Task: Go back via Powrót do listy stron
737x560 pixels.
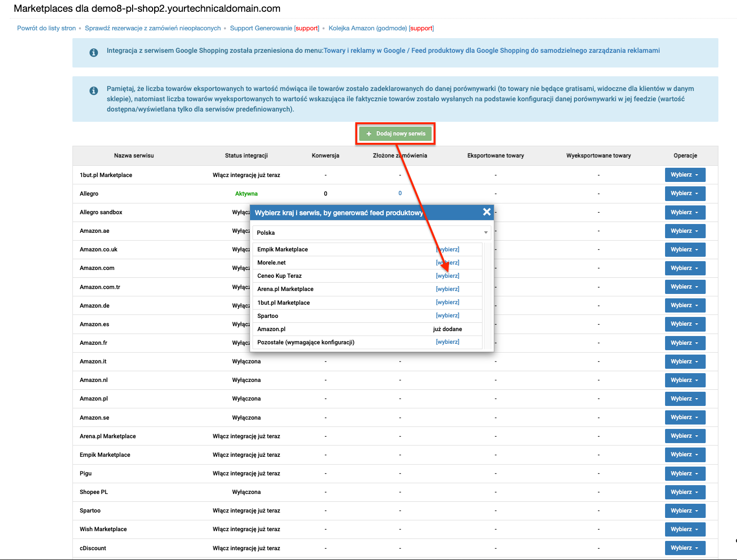Action: point(46,28)
